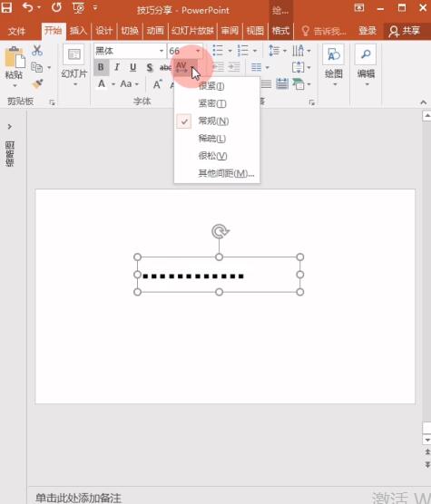Click the increase indent icon
This screenshot has height=504, width=431.
[x=234, y=67]
